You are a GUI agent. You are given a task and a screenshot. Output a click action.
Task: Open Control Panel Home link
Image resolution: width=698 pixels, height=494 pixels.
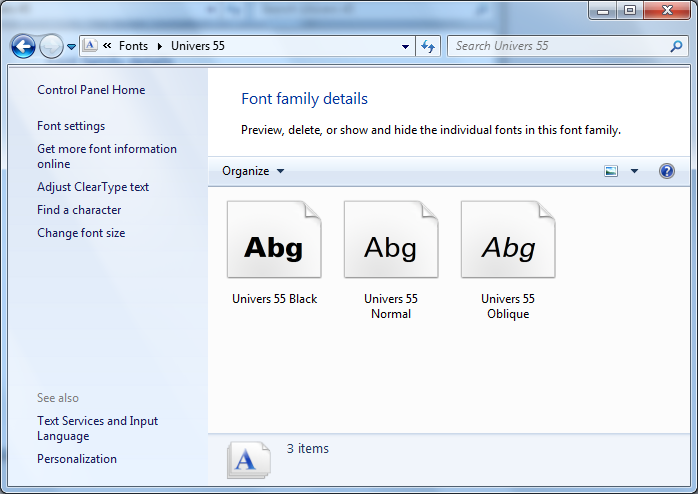point(91,90)
